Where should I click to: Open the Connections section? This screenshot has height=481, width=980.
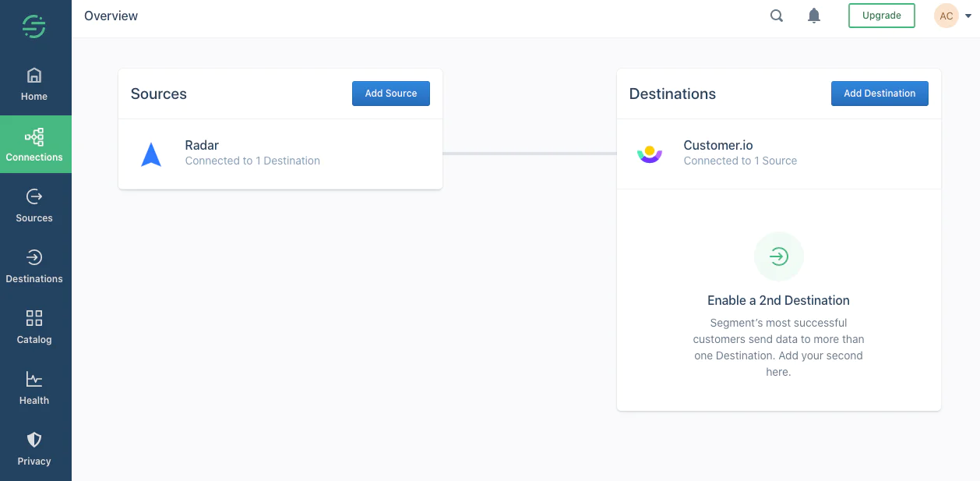35,144
